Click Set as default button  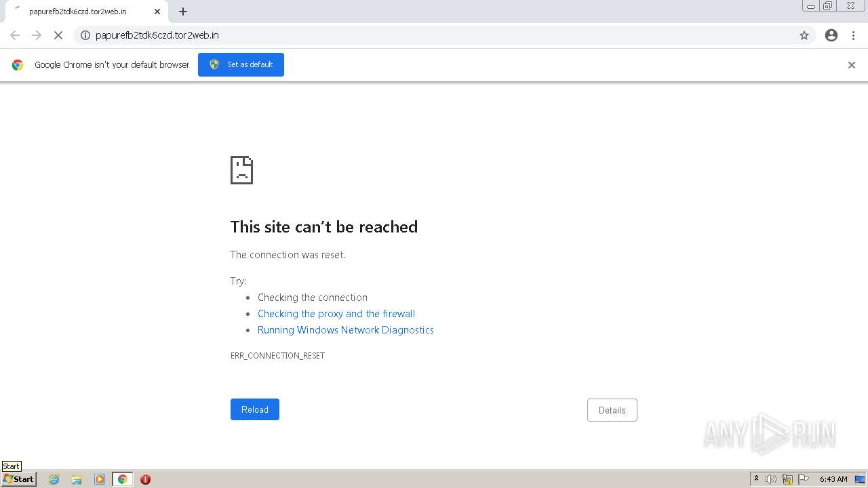(241, 64)
